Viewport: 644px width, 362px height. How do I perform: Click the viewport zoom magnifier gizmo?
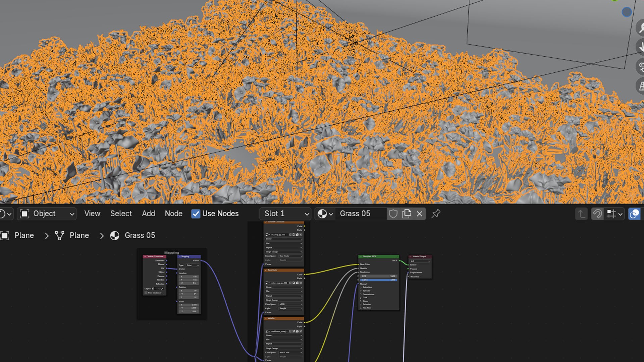pos(641,27)
